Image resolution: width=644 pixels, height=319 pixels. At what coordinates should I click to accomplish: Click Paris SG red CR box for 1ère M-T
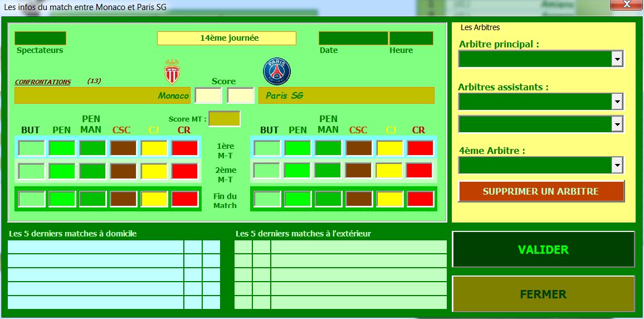click(420, 148)
